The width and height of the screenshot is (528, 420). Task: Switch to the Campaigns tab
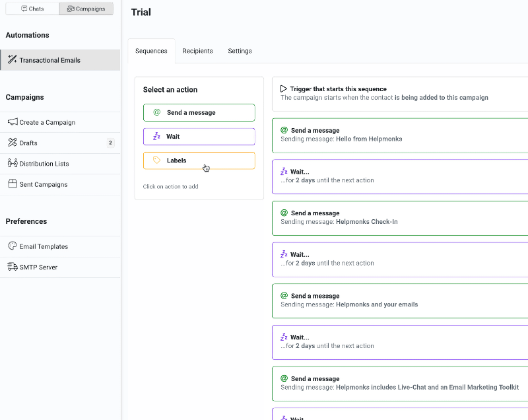tap(86, 9)
